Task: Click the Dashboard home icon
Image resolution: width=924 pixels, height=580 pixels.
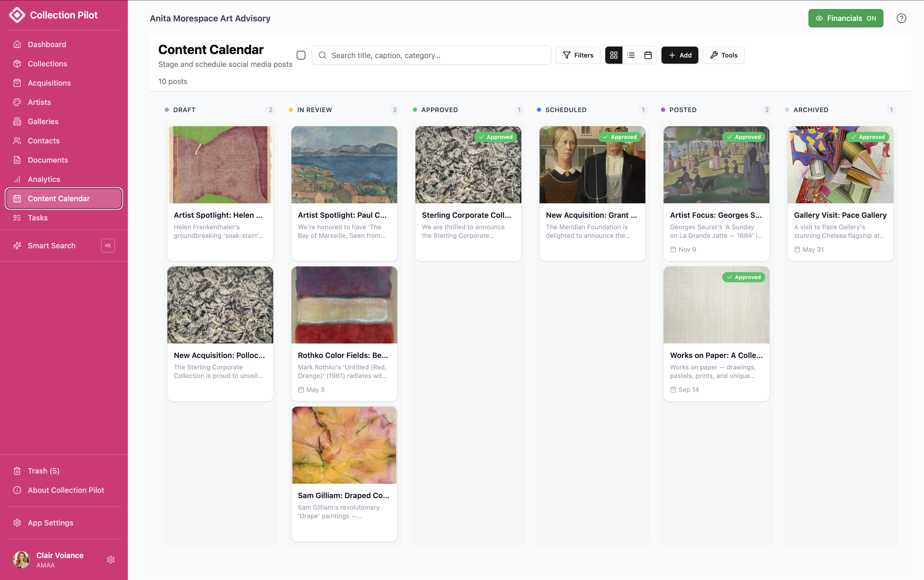Action: [x=17, y=44]
